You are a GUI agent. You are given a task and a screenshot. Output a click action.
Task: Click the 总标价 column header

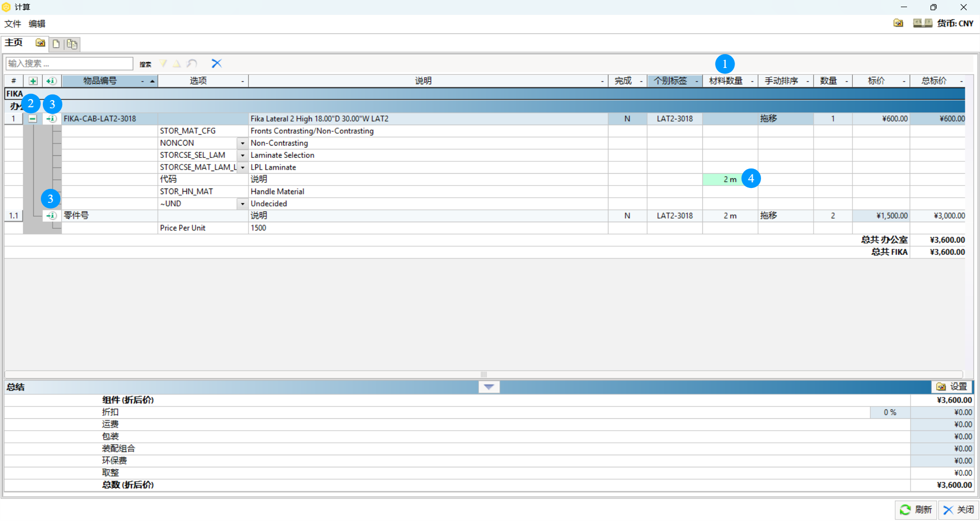pos(938,81)
